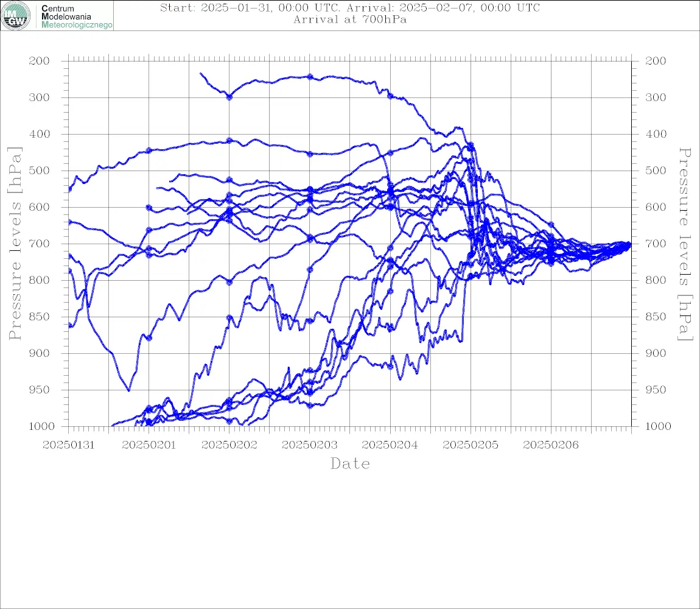700x609 pixels.
Task: Click trajectory marker near 300 hPa on 20250202
Action: (x=229, y=97)
